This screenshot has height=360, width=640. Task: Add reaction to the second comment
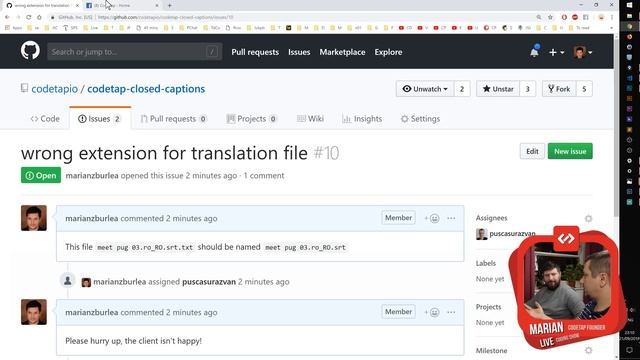(x=432, y=312)
